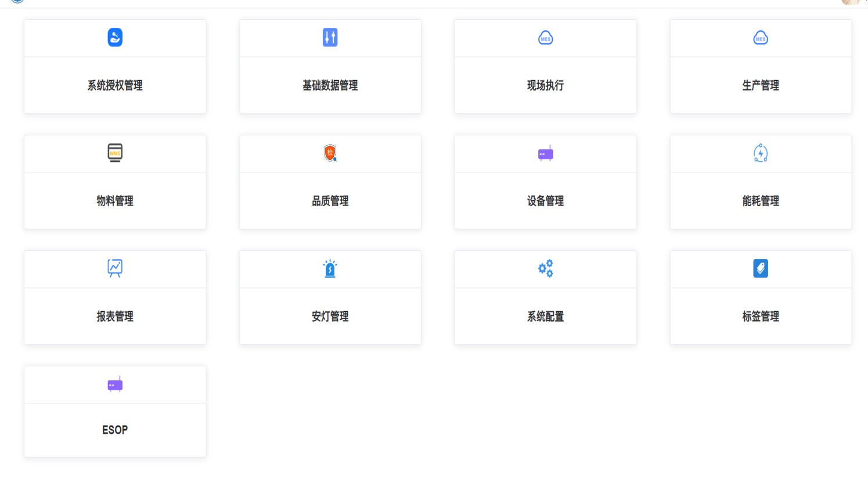868x479 pixels.
Task: Open 能耗管理 by its text label
Action: click(x=761, y=201)
